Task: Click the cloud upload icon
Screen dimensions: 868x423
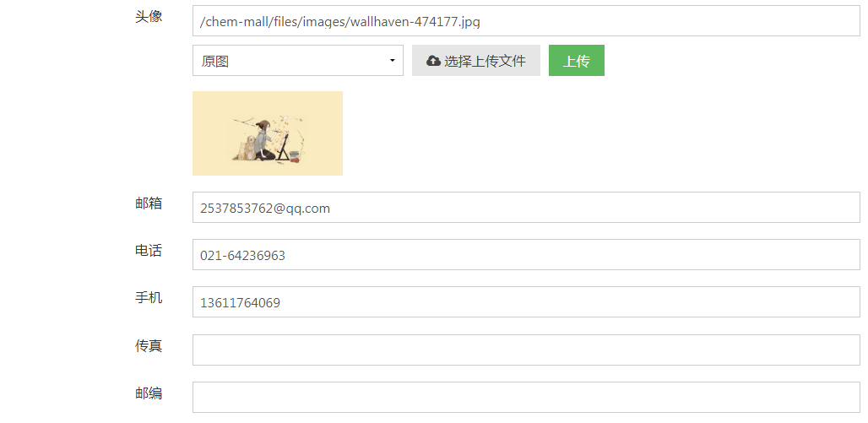Action: click(433, 61)
